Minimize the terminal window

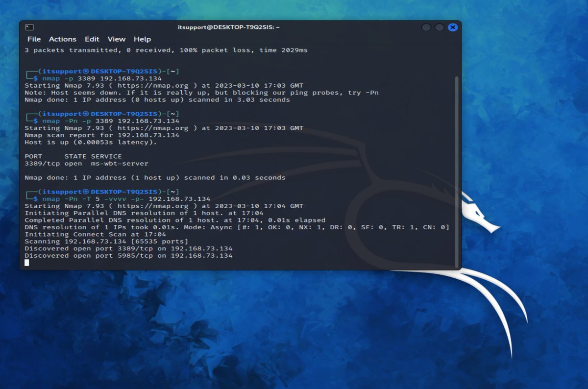tap(426, 27)
